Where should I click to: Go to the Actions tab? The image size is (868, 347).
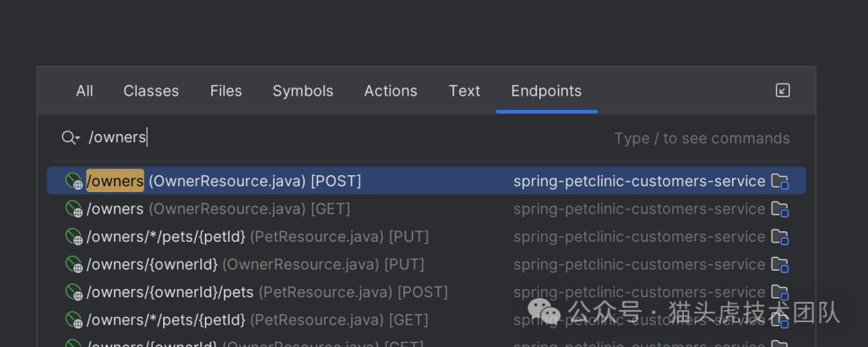391,91
